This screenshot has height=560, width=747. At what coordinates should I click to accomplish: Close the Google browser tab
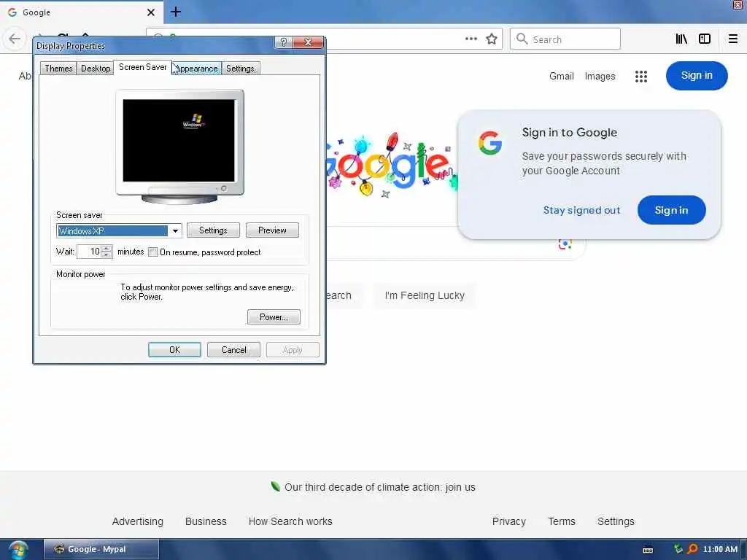(150, 12)
